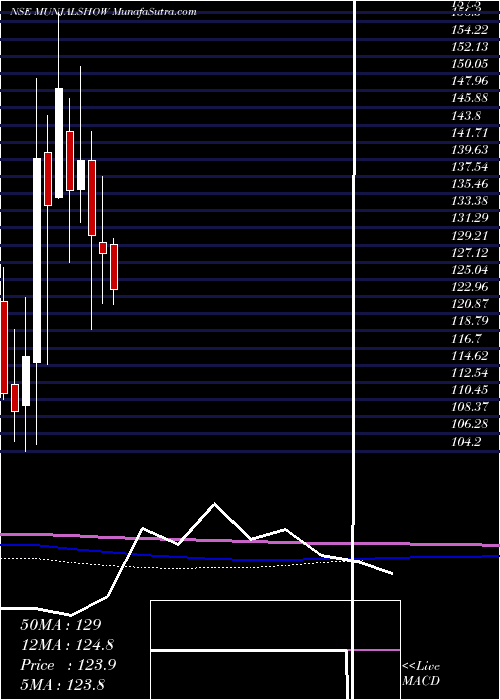Click the 135.46 price axis label
The height and width of the screenshot is (700, 500).
coord(470,184)
